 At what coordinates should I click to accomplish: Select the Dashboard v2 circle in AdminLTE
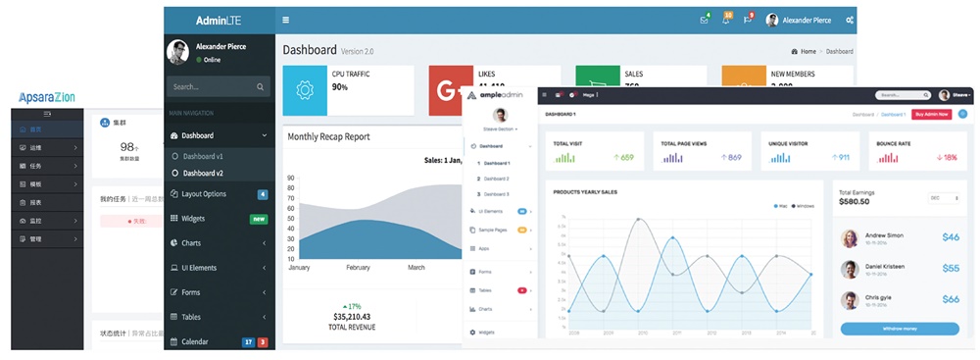click(175, 174)
